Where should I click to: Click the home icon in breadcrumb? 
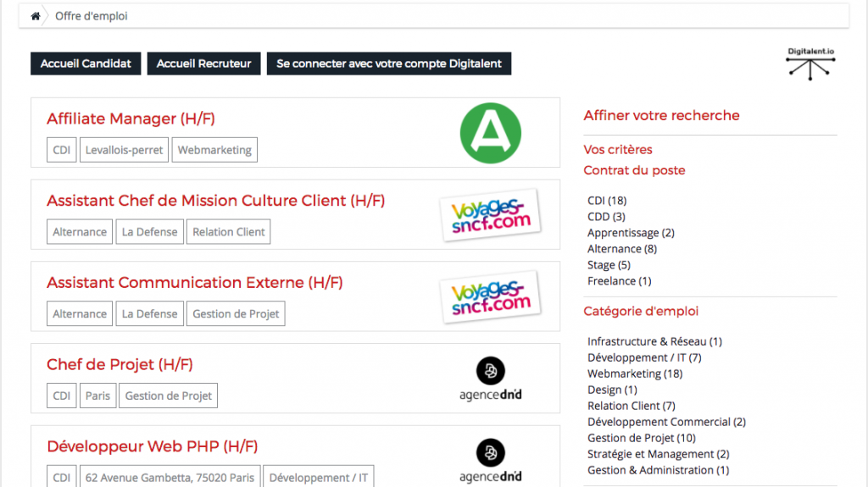(36, 16)
